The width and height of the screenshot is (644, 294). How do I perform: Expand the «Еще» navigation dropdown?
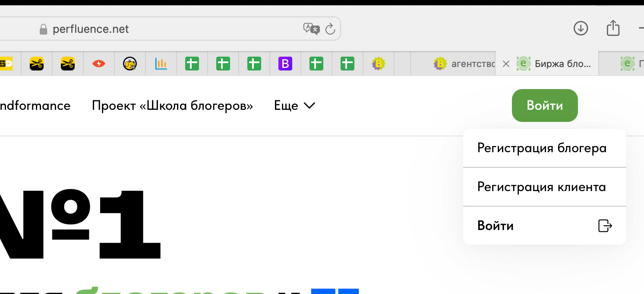pos(294,106)
